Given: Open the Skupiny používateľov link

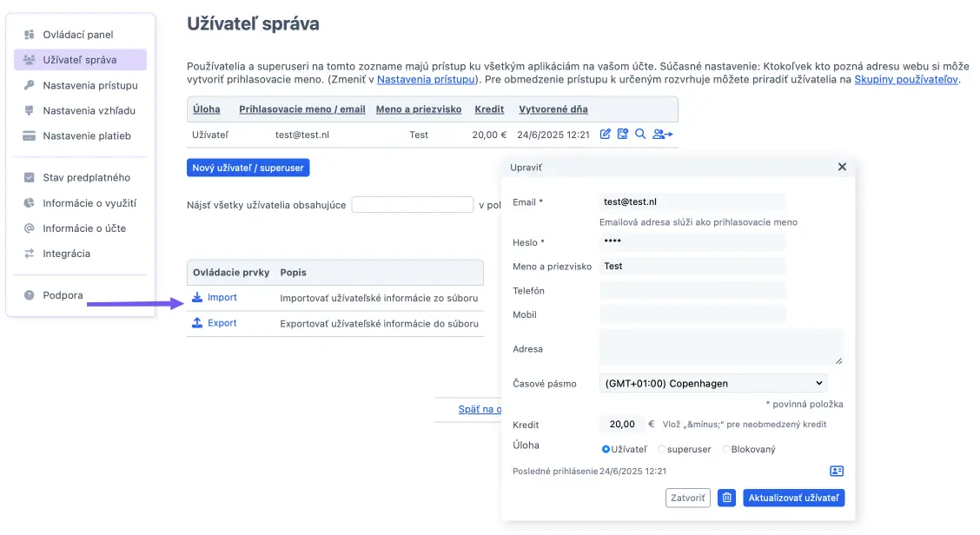Looking at the screenshot, I should [906, 79].
